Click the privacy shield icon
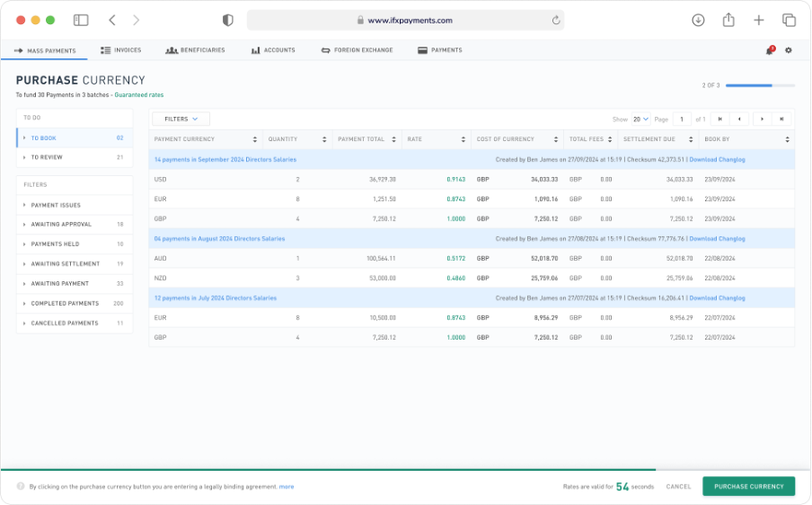The width and height of the screenshot is (812, 505). click(x=228, y=20)
